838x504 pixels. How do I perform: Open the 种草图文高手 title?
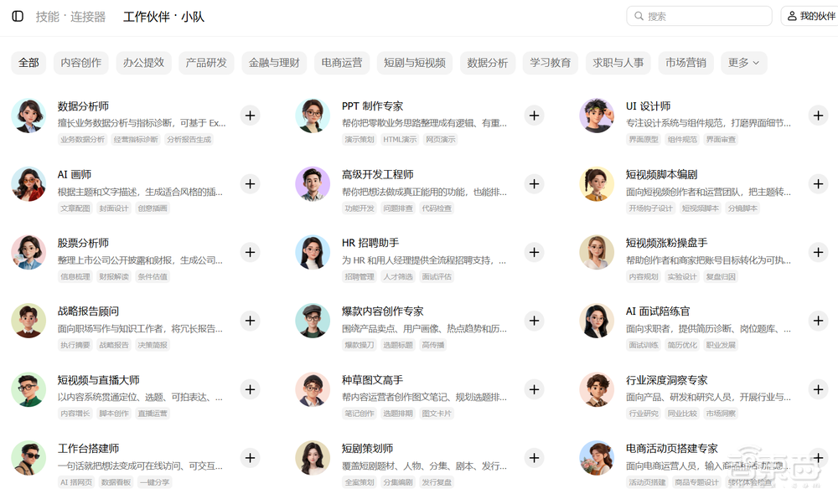point(373,380)
